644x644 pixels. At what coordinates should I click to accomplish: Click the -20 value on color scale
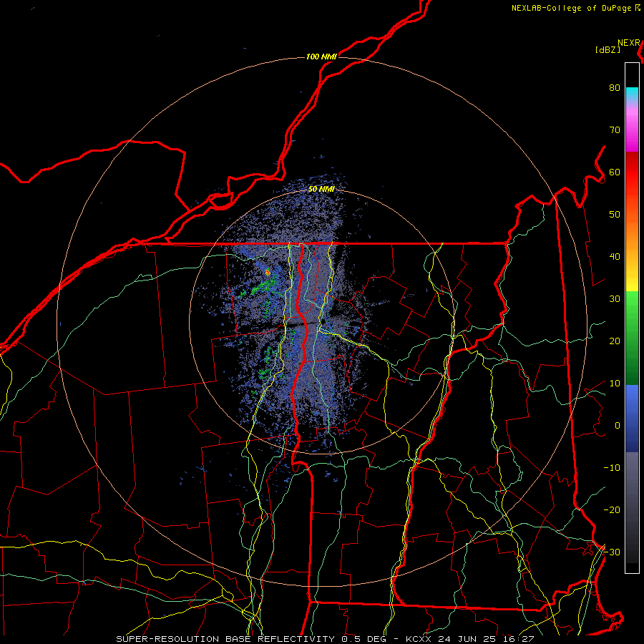click(x=612, y=510)
